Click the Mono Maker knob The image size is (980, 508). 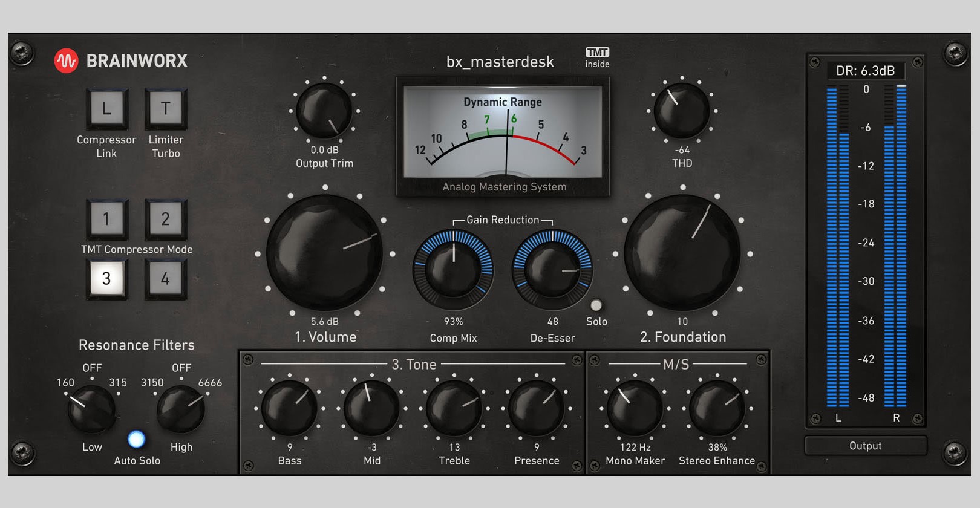pyautogui.click(x=635, y=408)
